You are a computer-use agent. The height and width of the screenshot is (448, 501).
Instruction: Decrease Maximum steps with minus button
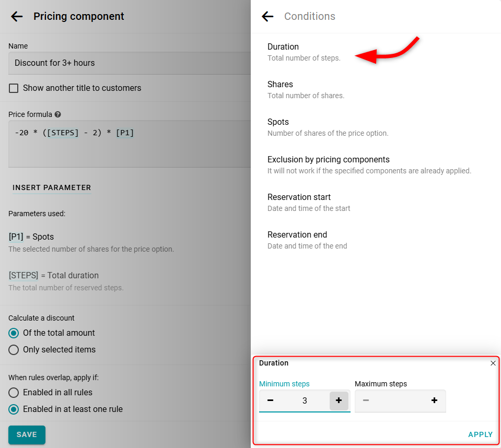coord(366,400)
